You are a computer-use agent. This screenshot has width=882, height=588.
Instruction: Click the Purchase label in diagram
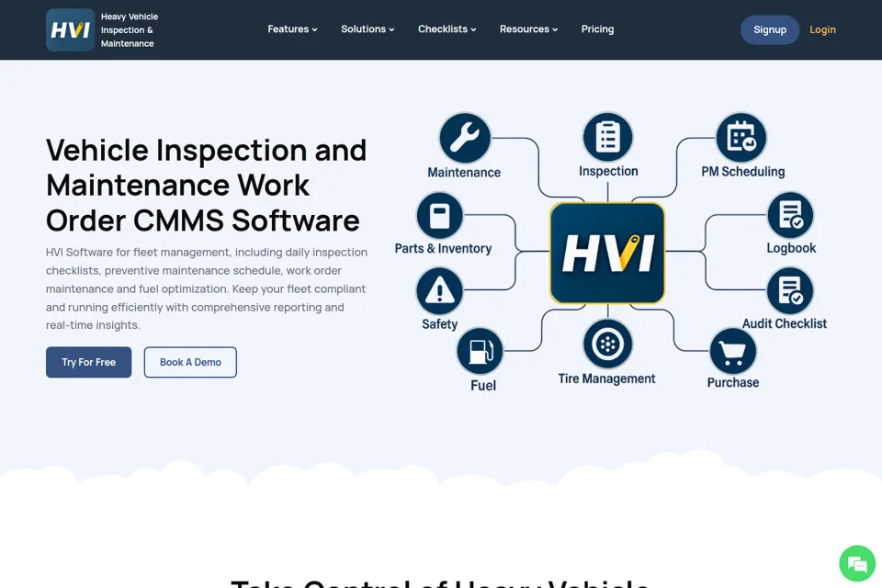tap(733, 382)
